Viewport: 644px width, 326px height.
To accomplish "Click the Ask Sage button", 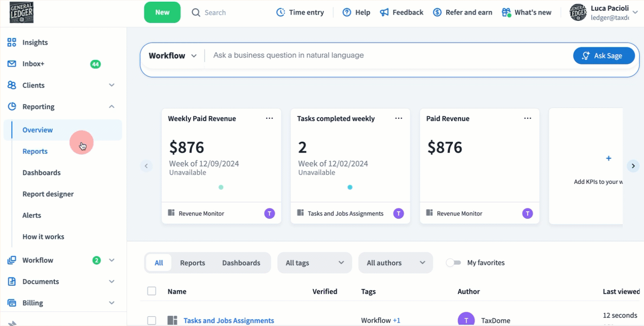I will click(604, 56).
